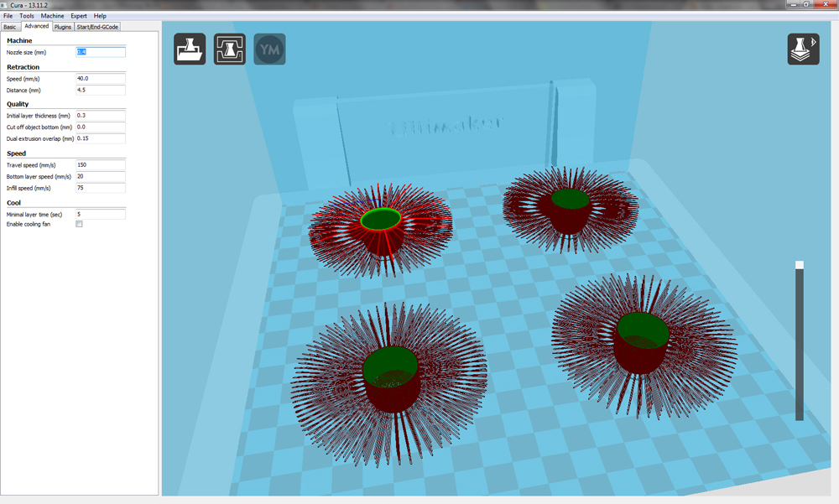Switch to the Plugins tab
839x504 pixels.
coord(63,27)
